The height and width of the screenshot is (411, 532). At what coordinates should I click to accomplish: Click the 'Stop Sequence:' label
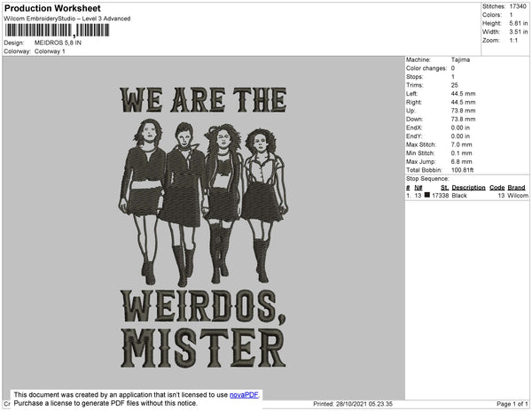[x=427, y=179]
